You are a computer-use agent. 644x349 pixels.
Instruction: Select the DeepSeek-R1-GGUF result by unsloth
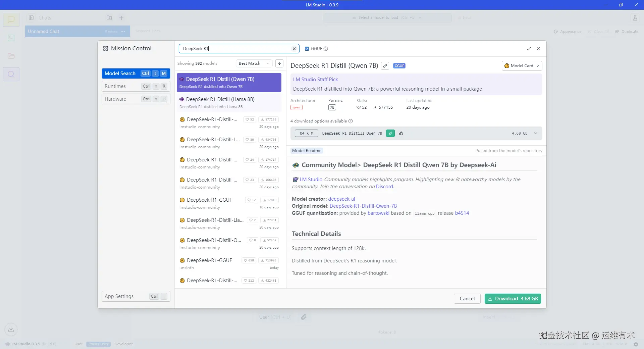[x=229, y=264]
